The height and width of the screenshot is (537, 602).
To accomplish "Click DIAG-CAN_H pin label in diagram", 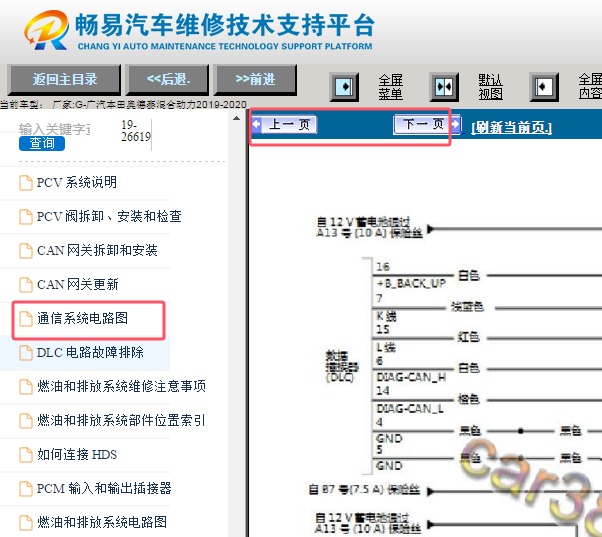I will [x=411, y=377].
